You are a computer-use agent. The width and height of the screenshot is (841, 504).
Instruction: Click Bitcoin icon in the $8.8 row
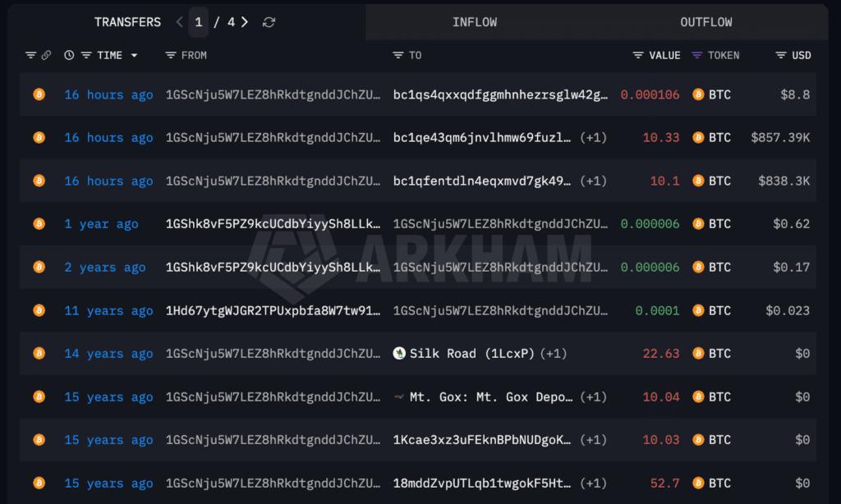39,94
